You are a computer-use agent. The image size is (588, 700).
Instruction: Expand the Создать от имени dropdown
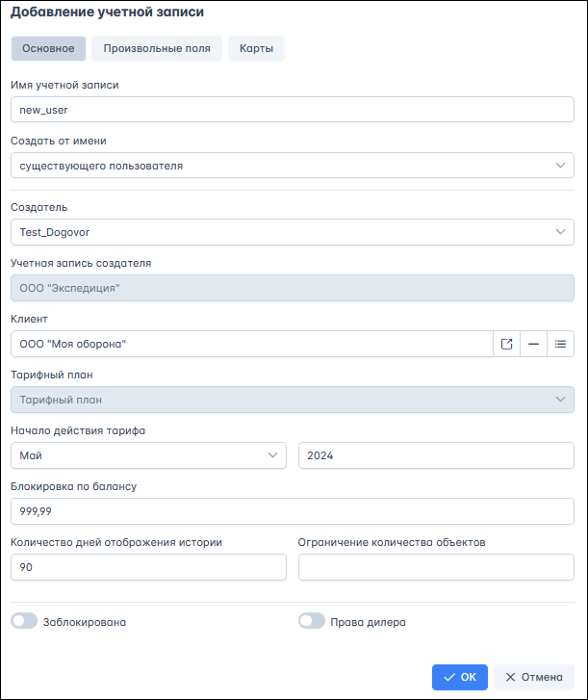tap(293, 166)
